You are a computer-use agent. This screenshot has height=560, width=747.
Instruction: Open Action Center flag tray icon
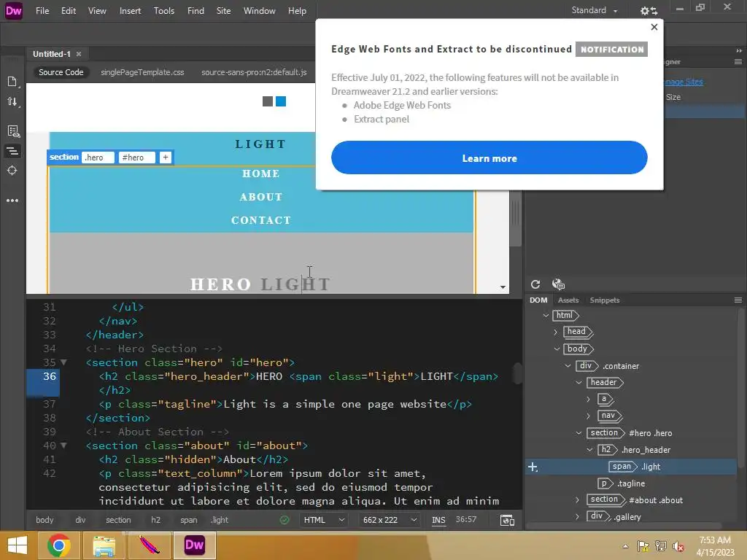(x=643, y=546)
